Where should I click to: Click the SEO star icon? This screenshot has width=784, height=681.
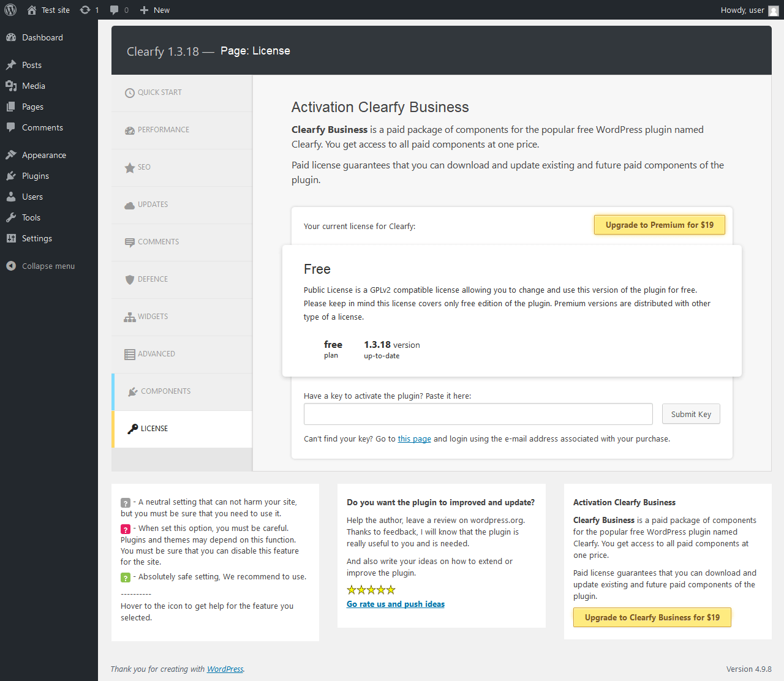[130, 168]
